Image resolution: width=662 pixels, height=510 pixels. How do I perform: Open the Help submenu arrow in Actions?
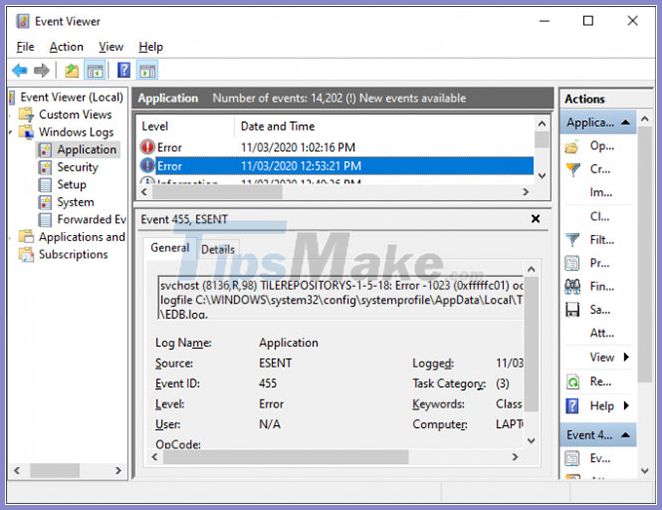click(626, 406)
